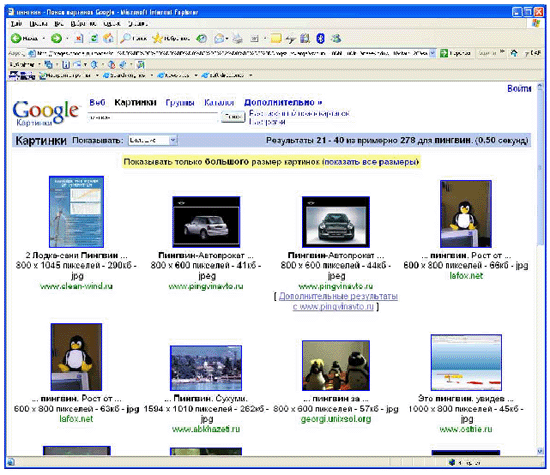The height and width of the screenshot is (475, 550).
Task: Click the Bluetooth toolbar icon
Action: 320,38
